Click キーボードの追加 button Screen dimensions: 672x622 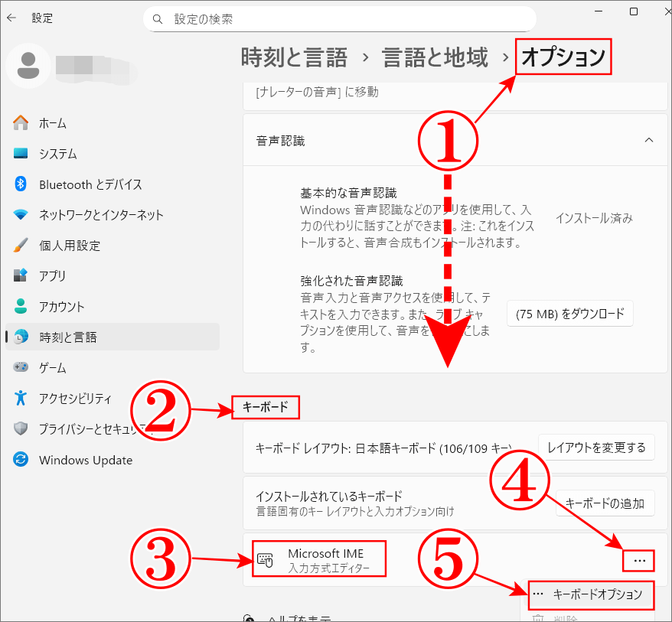click(x=605, y=503)
